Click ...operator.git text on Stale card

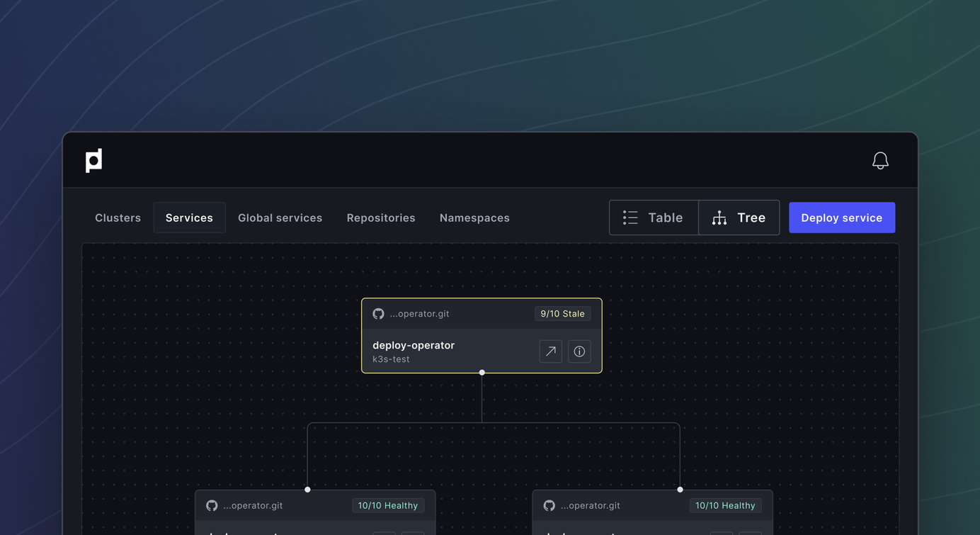pos(419,313)
